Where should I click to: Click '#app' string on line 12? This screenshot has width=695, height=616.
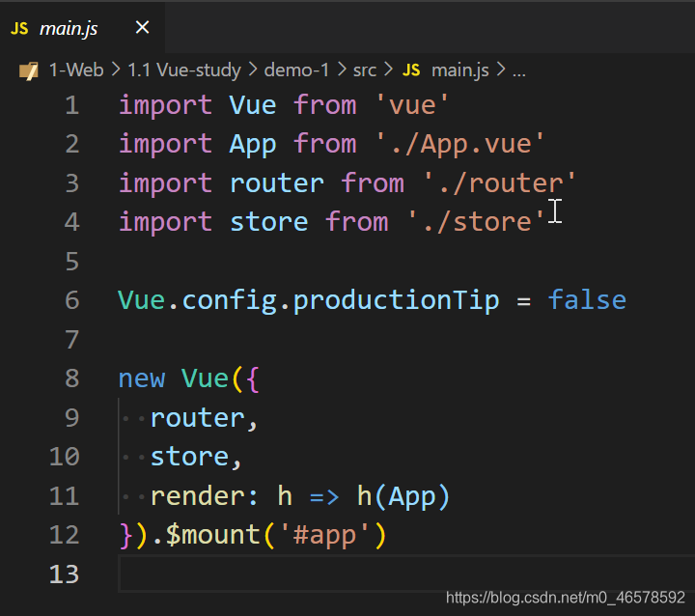coord(324,535)
